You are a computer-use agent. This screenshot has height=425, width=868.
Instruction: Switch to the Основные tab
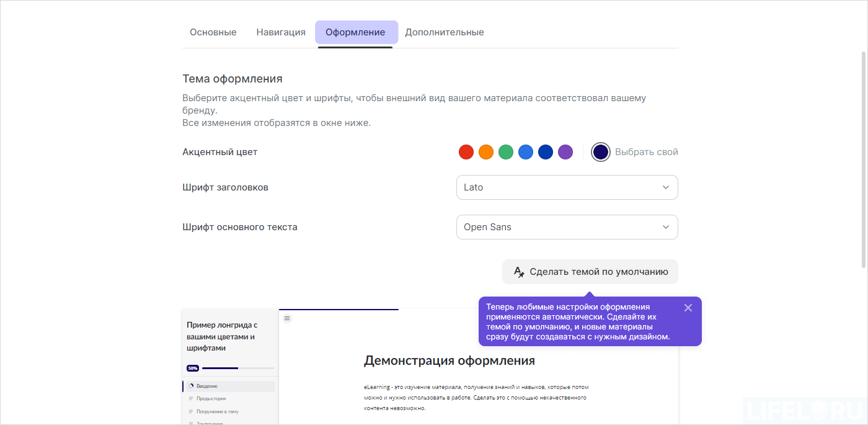[213, 32]
